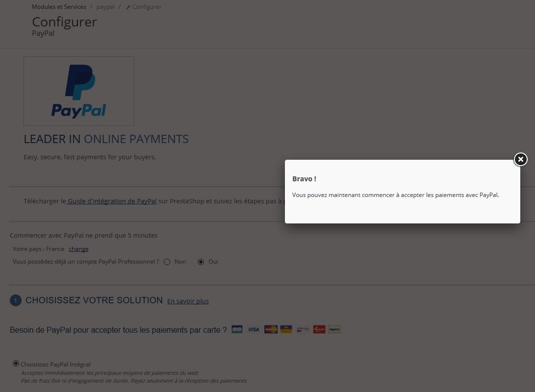Viewport: 535px width, 392px height.
Task: Click the Configurer page title
Action: (x=65, y=22)
